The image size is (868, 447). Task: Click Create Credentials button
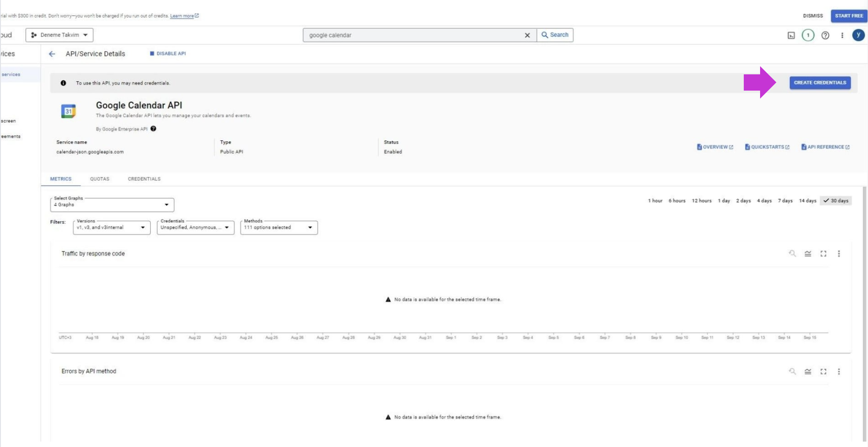[x=820, y=83]
